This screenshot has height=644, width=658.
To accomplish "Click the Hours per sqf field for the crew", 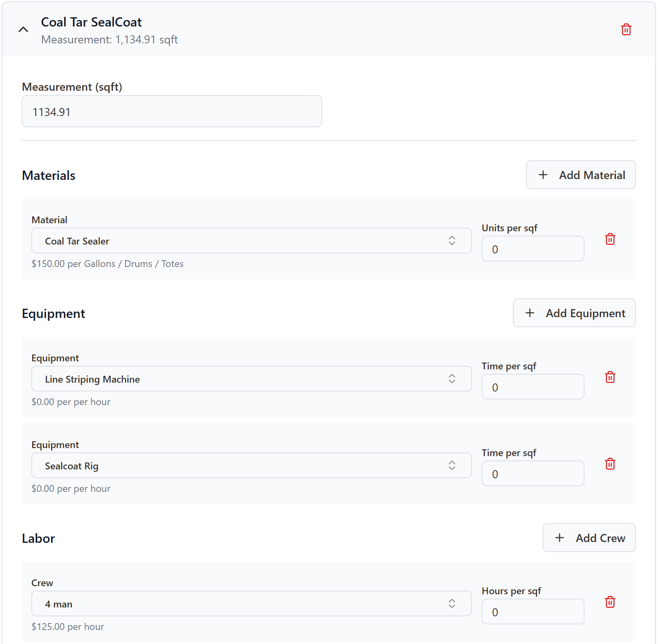I will (x=533, y=612).
